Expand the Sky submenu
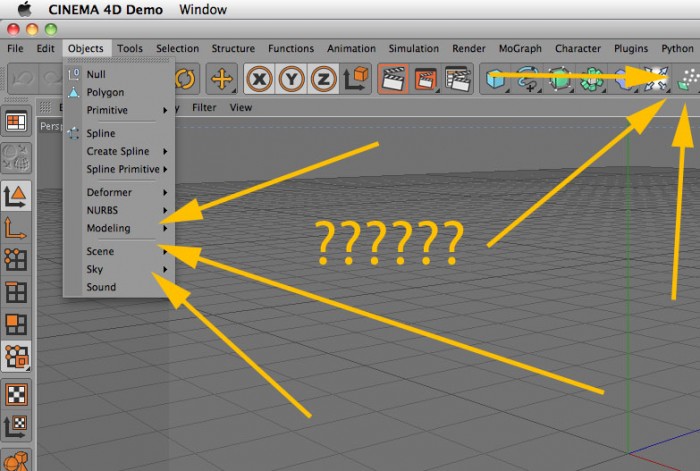This screenshot has width=700, height=471. (x=119, y=269)
